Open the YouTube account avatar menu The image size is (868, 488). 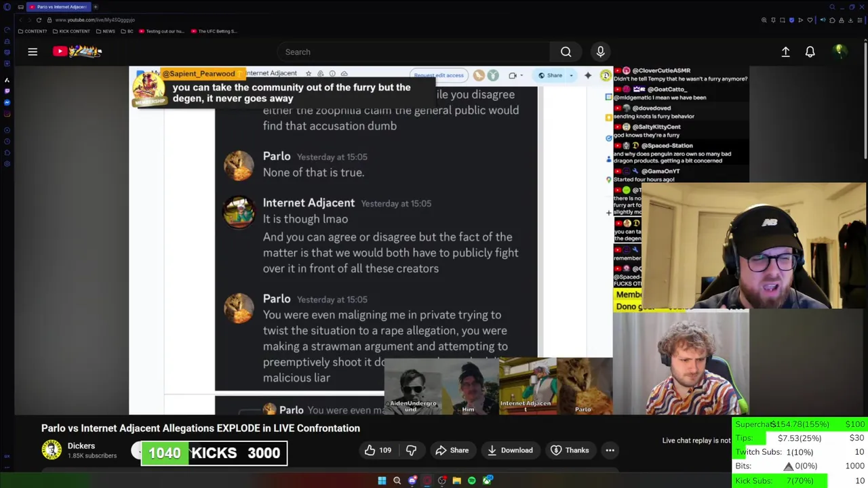coord(840,52)
